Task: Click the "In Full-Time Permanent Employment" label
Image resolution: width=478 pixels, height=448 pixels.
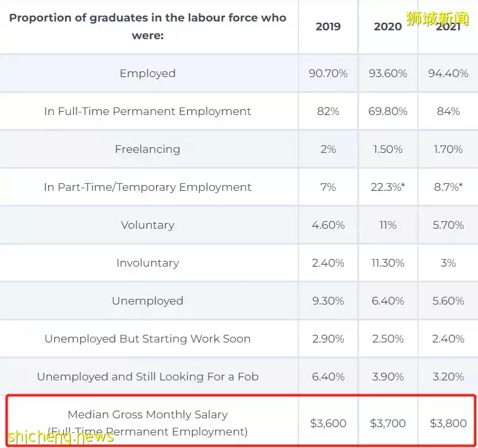Action: pos(147,111)
